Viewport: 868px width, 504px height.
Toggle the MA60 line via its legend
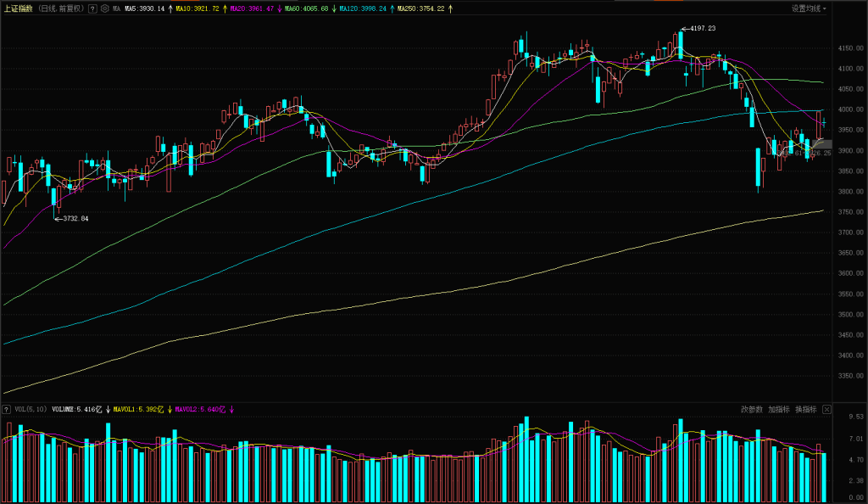point(305,8)
